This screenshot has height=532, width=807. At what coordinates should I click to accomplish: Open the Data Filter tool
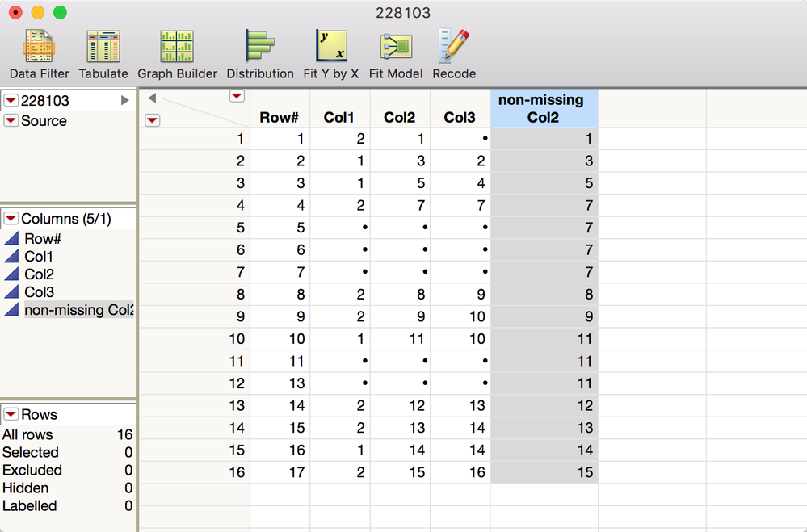coord(39,55)
